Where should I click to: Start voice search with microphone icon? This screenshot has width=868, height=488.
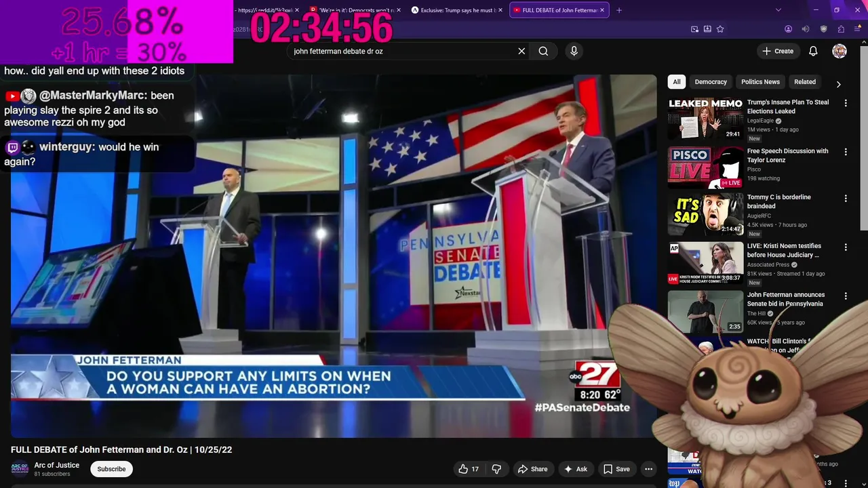[574, 51]
